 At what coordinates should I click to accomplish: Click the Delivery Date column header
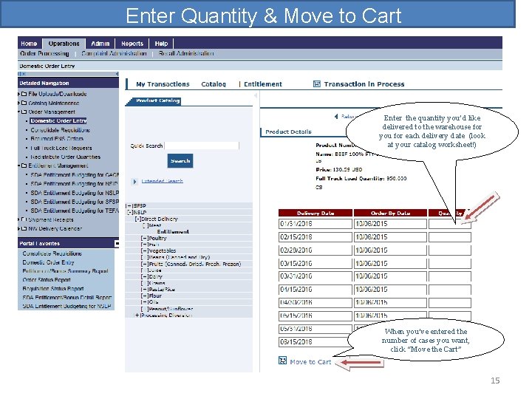point(316,213)
